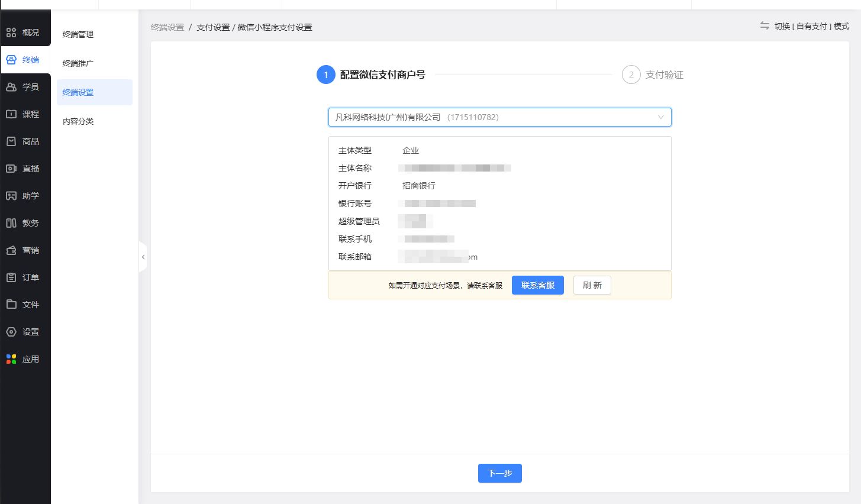Select 终端管理 menu item
The height and width of the screenshot is (504, 861).
78,34
